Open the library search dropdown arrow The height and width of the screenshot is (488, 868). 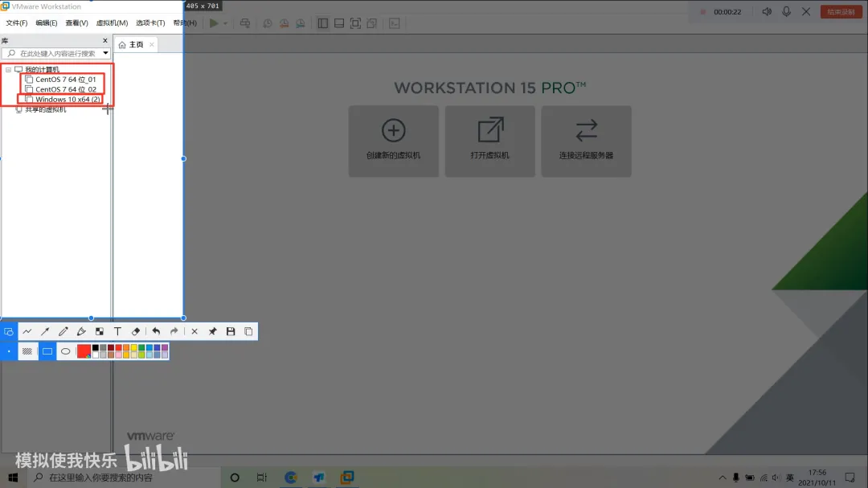(105, 53)
